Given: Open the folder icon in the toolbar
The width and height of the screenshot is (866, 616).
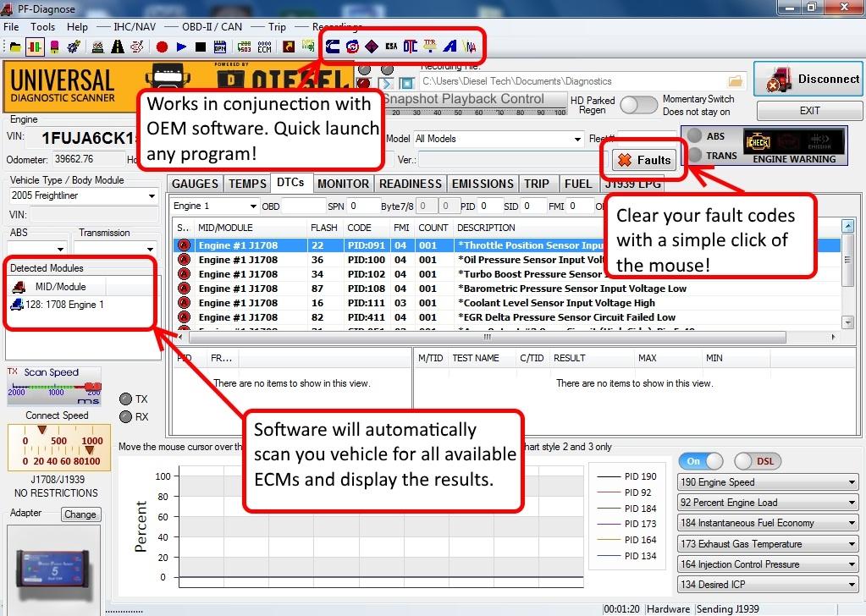Looking at the screenshot, I should point(15,47).
